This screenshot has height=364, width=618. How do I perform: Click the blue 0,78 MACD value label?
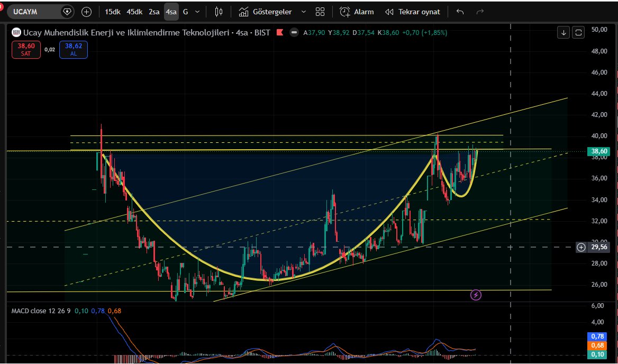[598, 336]
